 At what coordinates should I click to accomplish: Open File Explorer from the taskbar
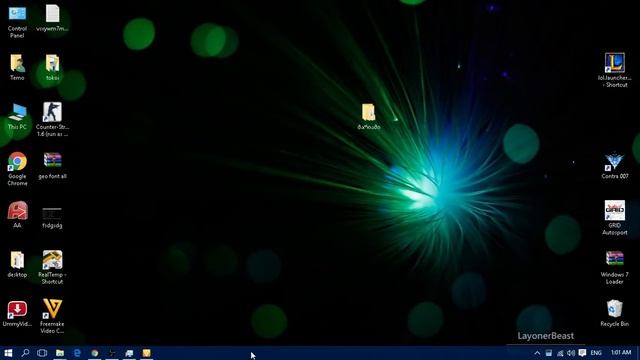click(60, 353)
